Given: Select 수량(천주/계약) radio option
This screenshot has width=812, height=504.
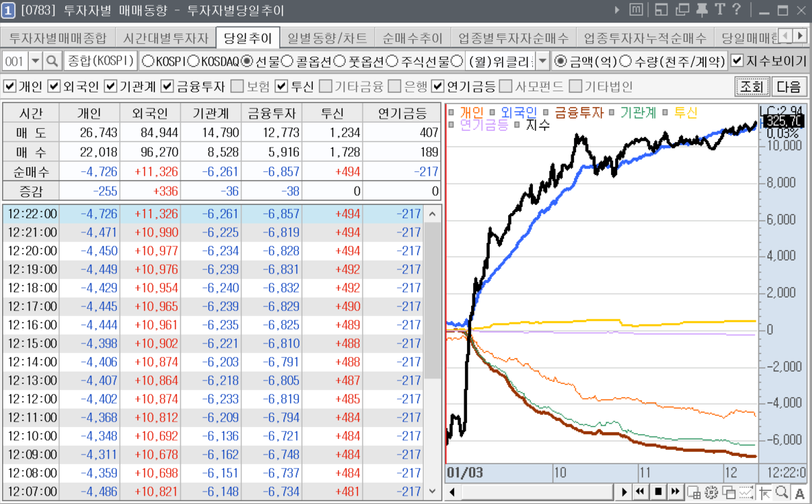Looking at the screenshot, I should click(625, 61).
